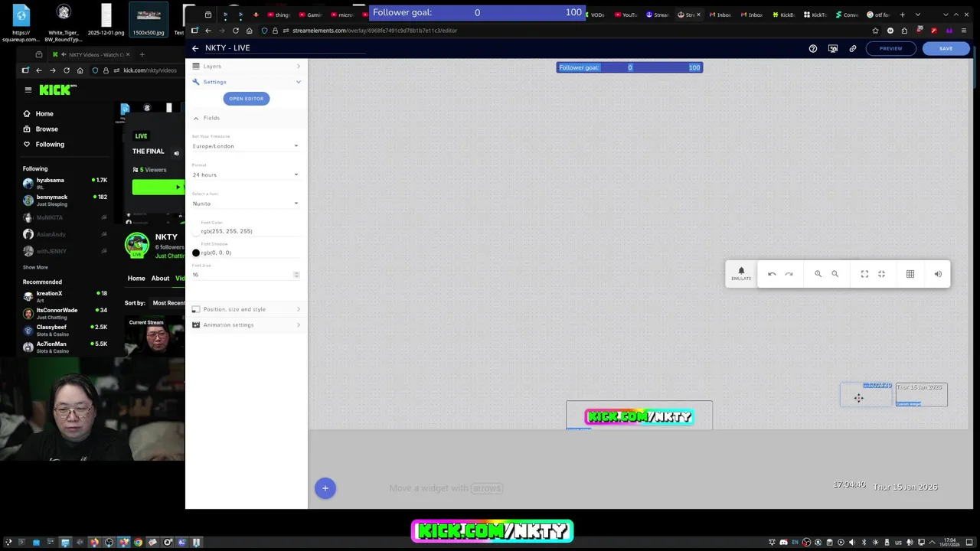Open the Nunito font dropdown

click(246, 204)
